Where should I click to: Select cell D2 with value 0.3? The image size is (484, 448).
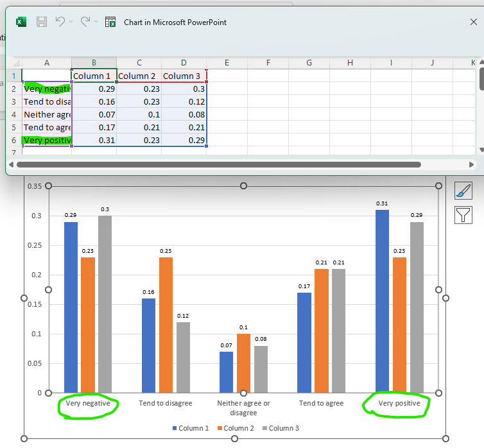coord(184,89)
